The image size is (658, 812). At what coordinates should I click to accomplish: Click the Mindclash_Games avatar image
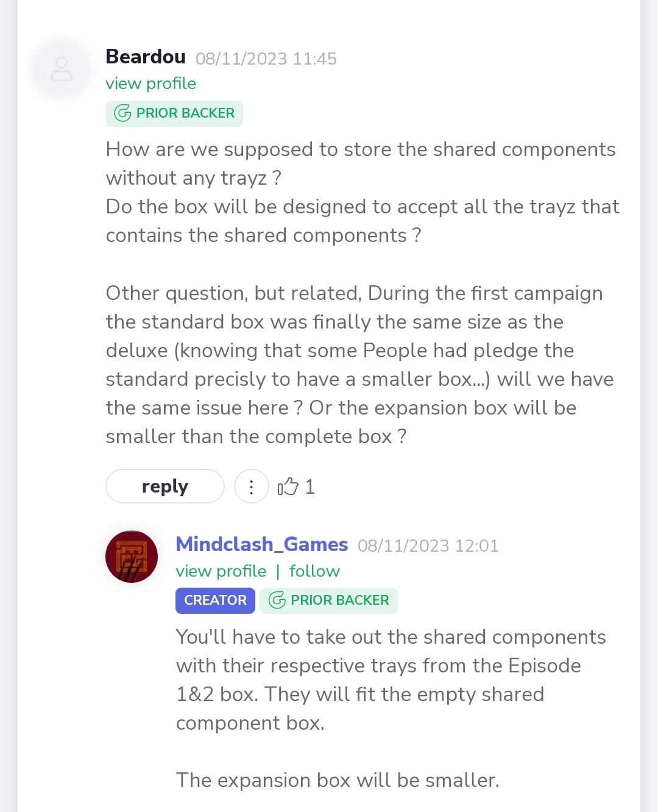pyautogui.click(x=132, y=557)
